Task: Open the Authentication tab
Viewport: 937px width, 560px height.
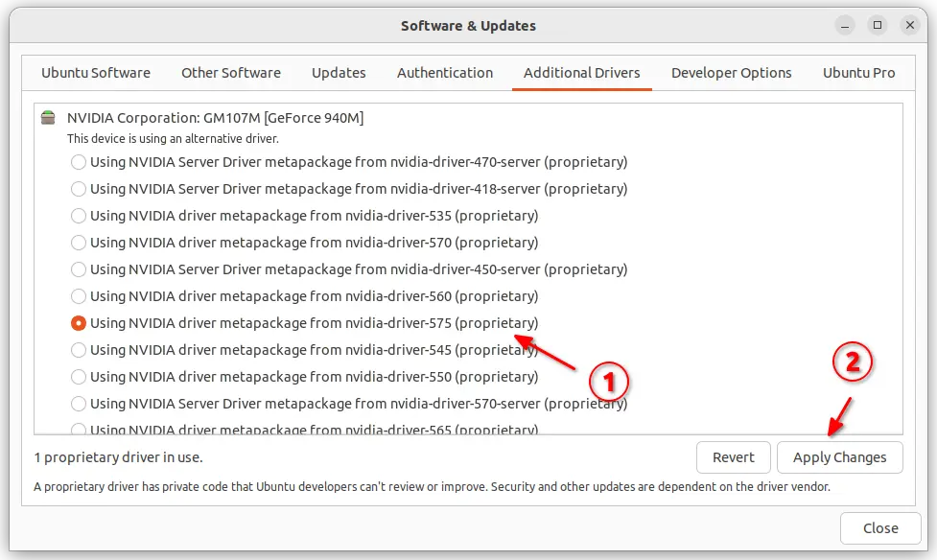Action: (x=445, y=73)
